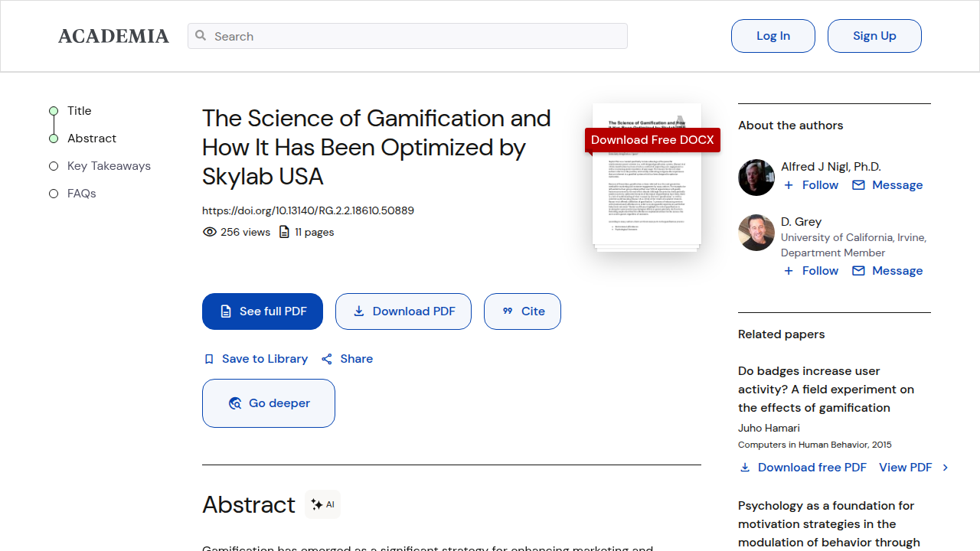The width and height of the screenshot is (980, 551).
Task: Open the paper preview thumbnail
Action: click(647, 177)
